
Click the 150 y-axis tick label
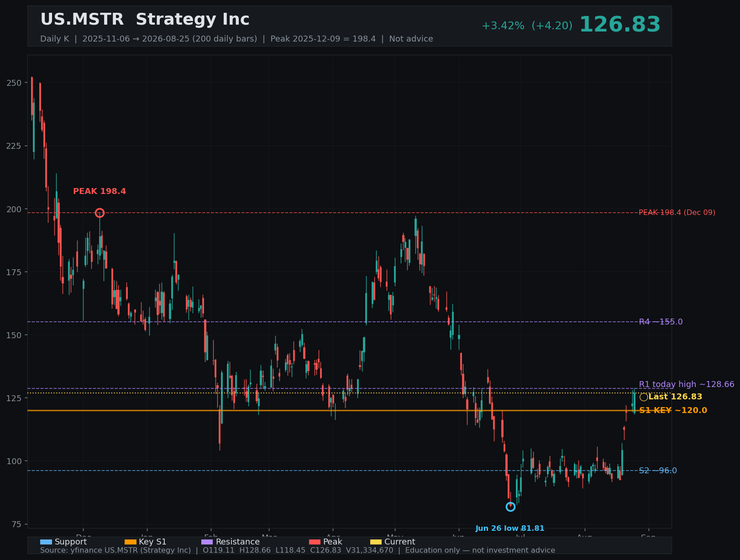tap(14, 335)
